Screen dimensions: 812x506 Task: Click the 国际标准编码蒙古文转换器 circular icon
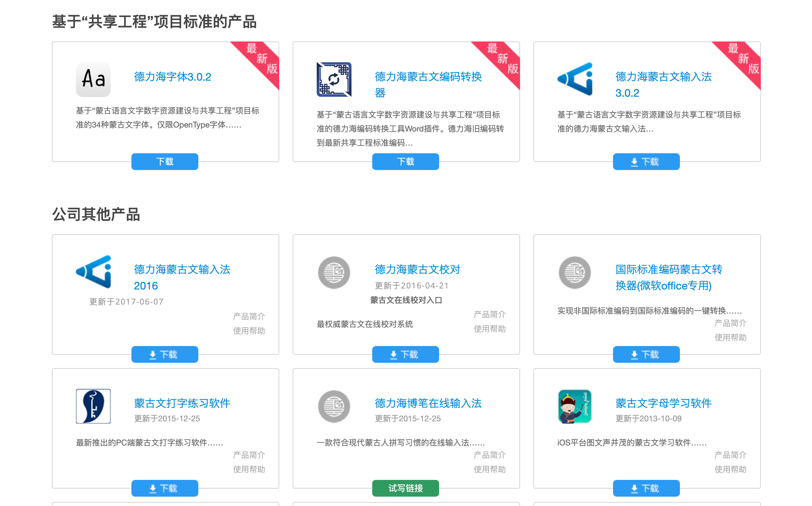click(x=575, y=273)
